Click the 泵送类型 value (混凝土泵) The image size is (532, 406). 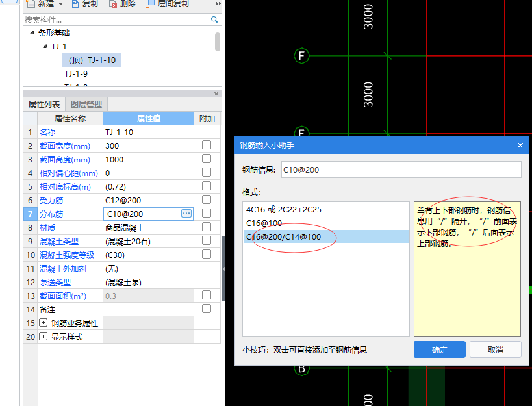tap(148, 282)
